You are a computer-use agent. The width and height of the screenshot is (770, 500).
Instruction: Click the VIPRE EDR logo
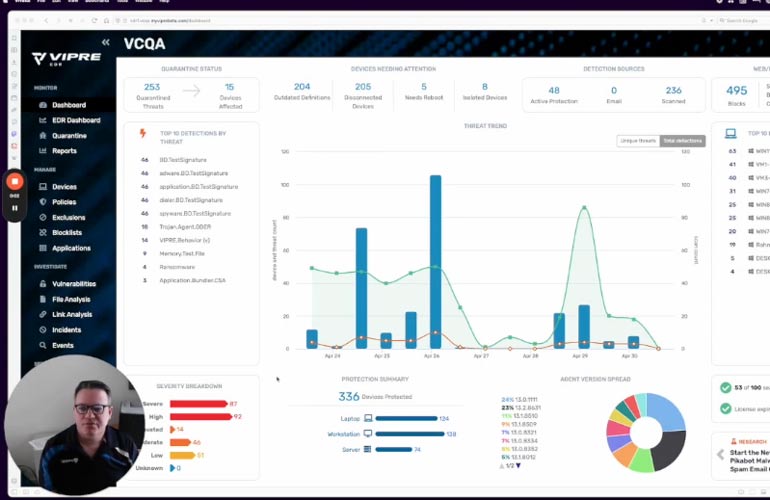[x=66, y=58]
